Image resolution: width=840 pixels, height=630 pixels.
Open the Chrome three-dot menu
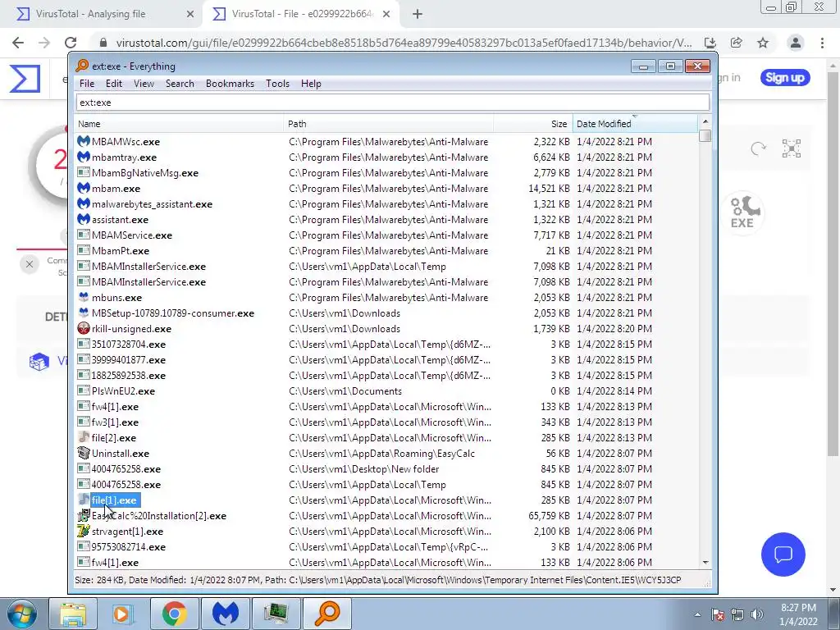tap(822, 43)
